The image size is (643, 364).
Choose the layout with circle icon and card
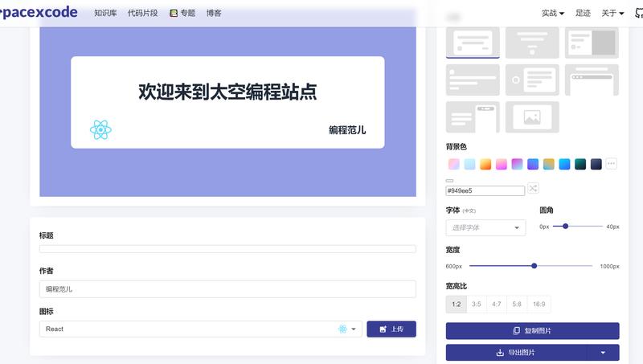tap(532, 80)
